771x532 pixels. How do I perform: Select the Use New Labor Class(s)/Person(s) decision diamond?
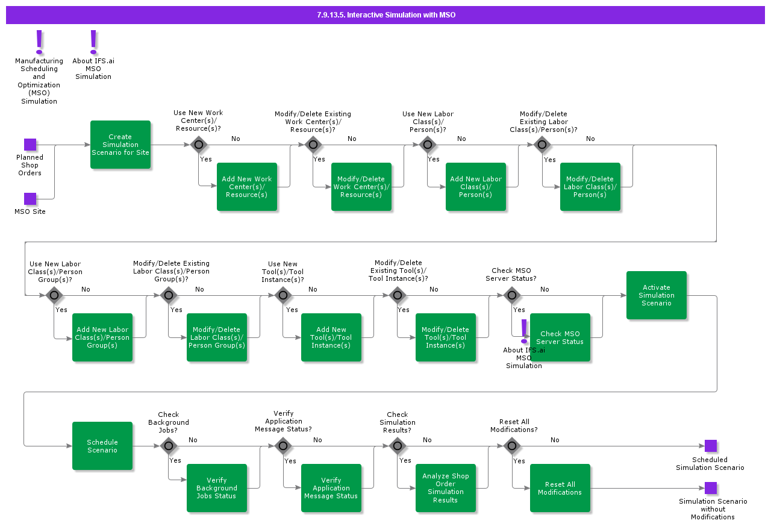[x=428, y=145]
